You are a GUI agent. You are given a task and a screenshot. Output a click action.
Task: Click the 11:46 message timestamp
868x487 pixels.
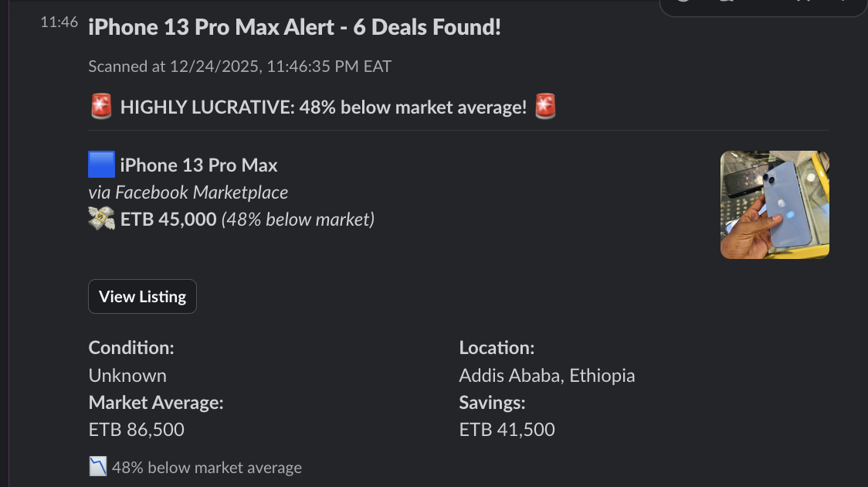(x=59, y=22)
